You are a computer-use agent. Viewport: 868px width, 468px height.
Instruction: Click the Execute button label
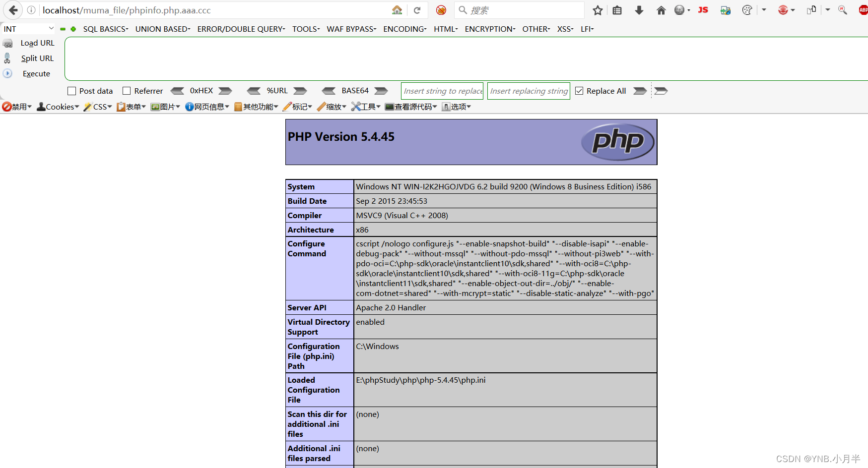(36, 74)
